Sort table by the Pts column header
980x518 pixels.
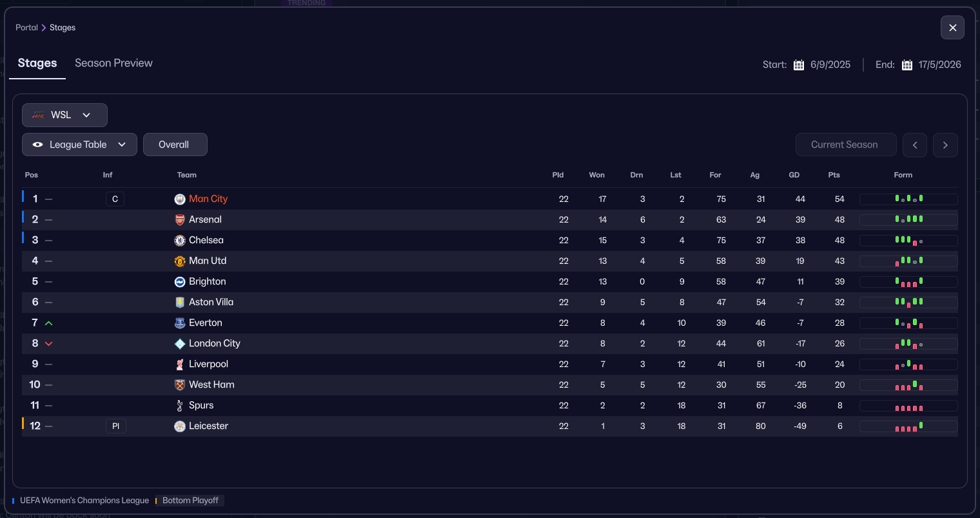834,175
